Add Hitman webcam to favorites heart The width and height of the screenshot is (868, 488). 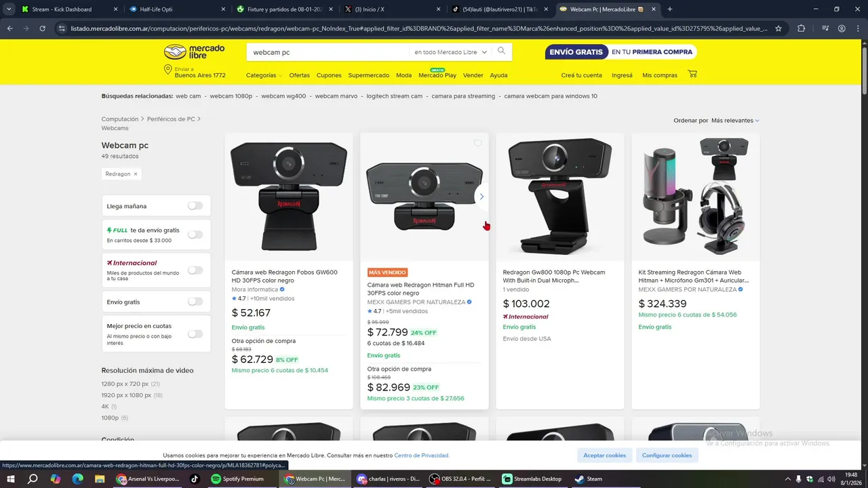point(477,143)
